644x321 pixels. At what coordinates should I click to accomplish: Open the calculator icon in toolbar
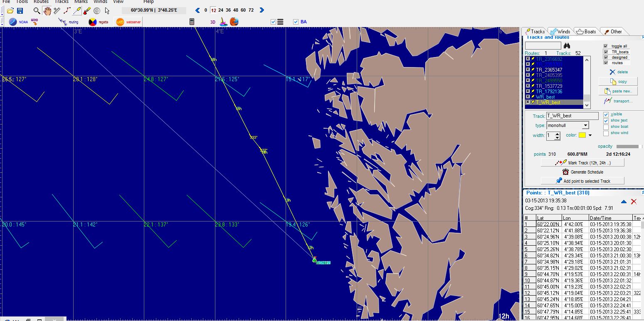point(192,22)
